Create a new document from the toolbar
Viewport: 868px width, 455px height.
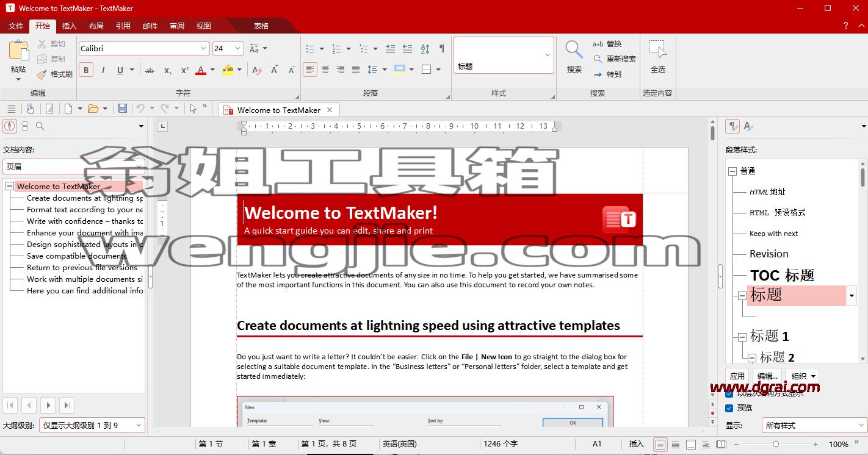[68, 109]
